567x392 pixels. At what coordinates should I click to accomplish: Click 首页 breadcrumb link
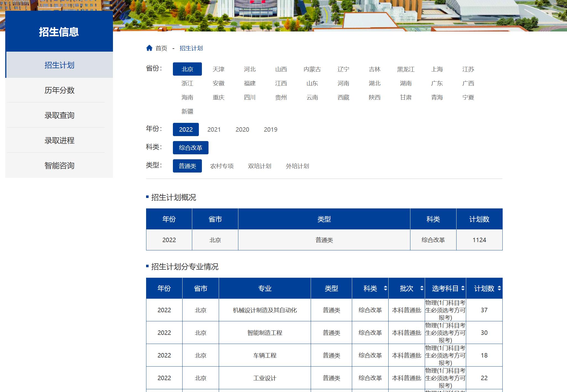(161, 48)
